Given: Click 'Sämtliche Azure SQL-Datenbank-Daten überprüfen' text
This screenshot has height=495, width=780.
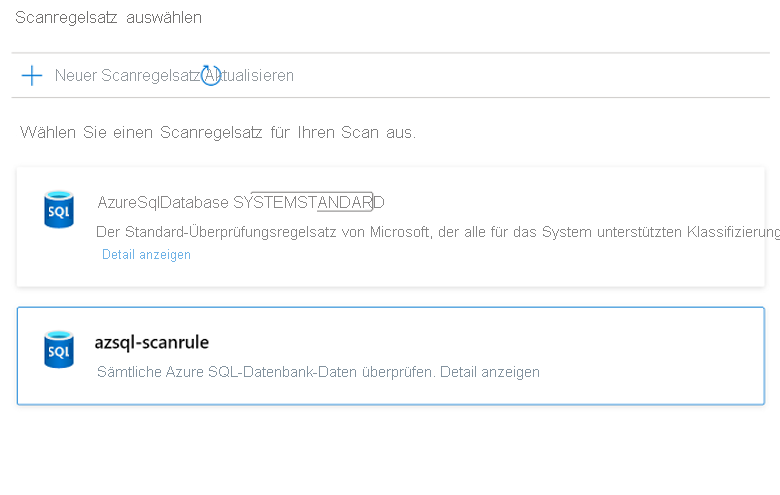Looking at the screenshot, I should click(x=266, y=372).
